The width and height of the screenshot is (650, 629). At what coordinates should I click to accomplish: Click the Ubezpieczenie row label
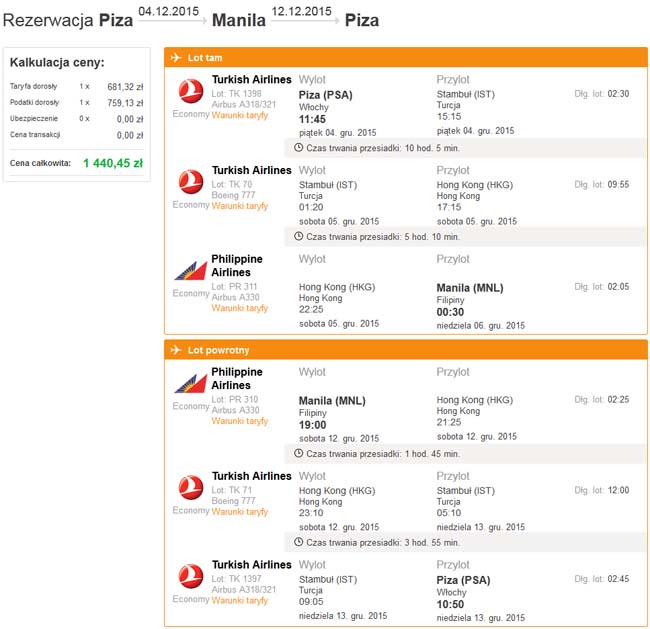[34, 119]
